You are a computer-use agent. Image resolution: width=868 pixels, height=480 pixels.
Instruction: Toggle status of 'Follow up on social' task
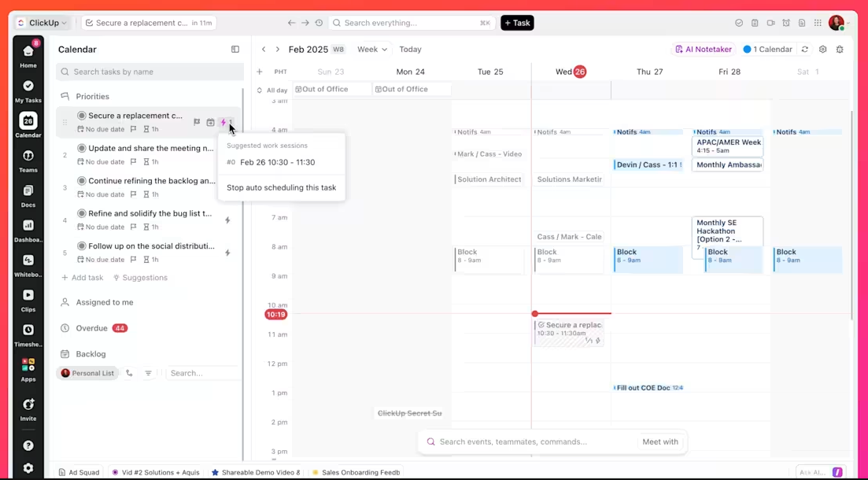[82, 246]
